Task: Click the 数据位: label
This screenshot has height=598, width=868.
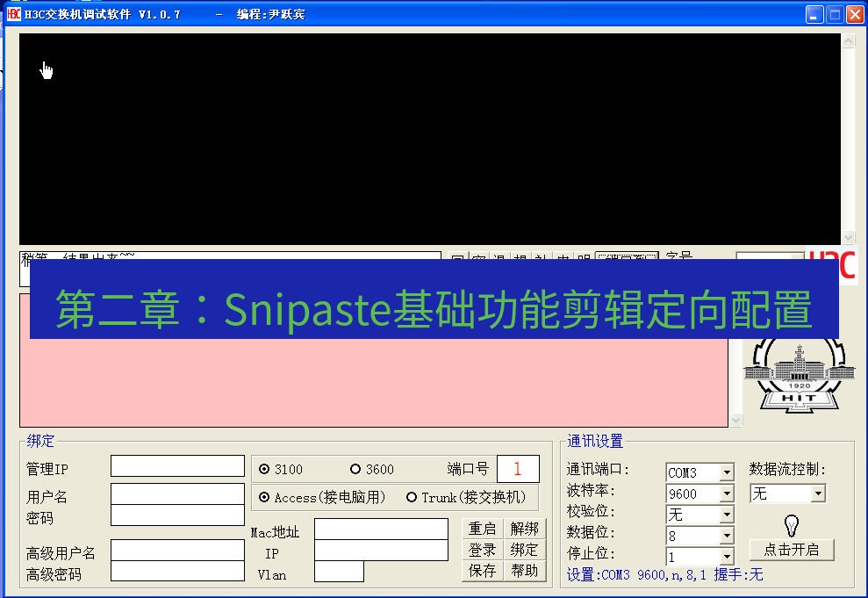Action: (592, 532)
